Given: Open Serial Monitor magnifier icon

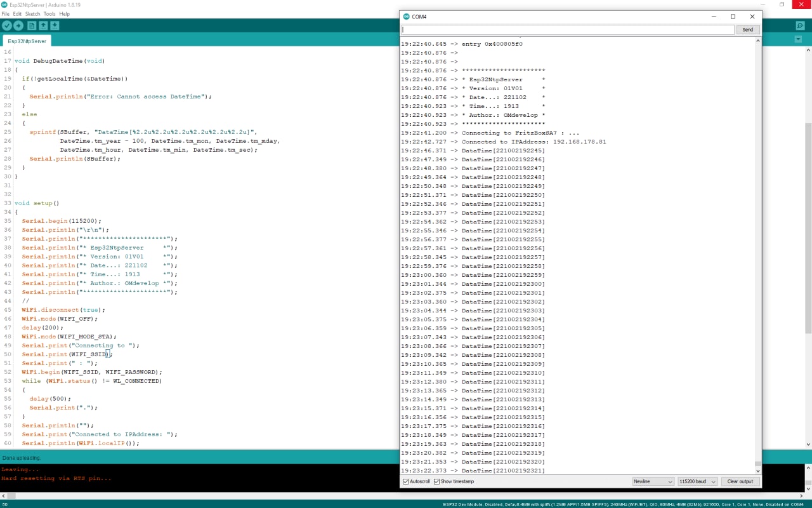Looking at the screenshot, I should tap(800, 25).
